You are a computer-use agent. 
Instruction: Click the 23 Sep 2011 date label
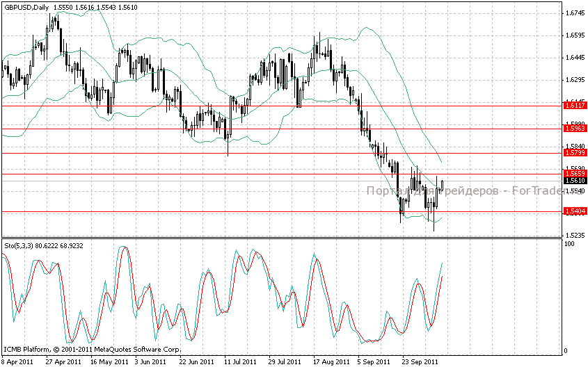(x=420, y=361)
